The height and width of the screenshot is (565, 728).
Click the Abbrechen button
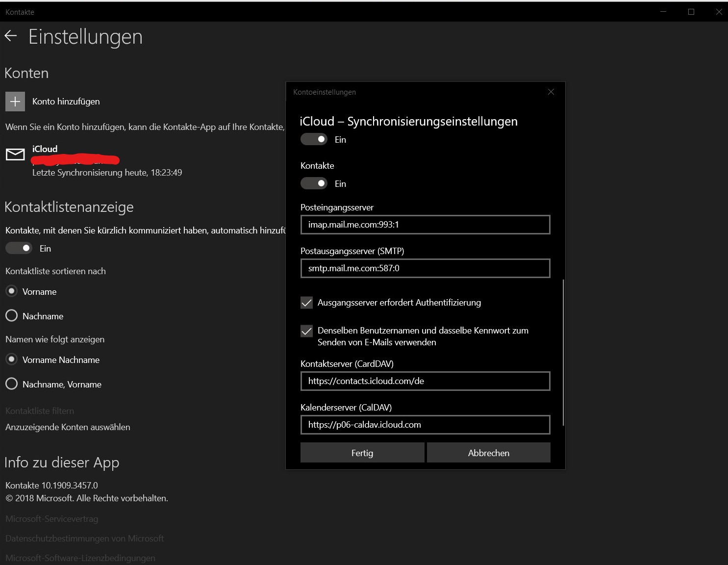pyautogui.click(x=489, y=453)
